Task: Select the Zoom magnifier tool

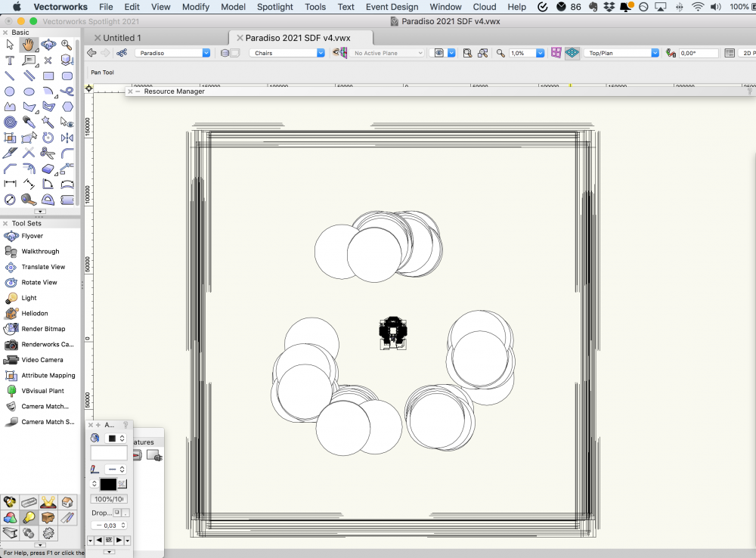Action: click(x=67, y=45)
